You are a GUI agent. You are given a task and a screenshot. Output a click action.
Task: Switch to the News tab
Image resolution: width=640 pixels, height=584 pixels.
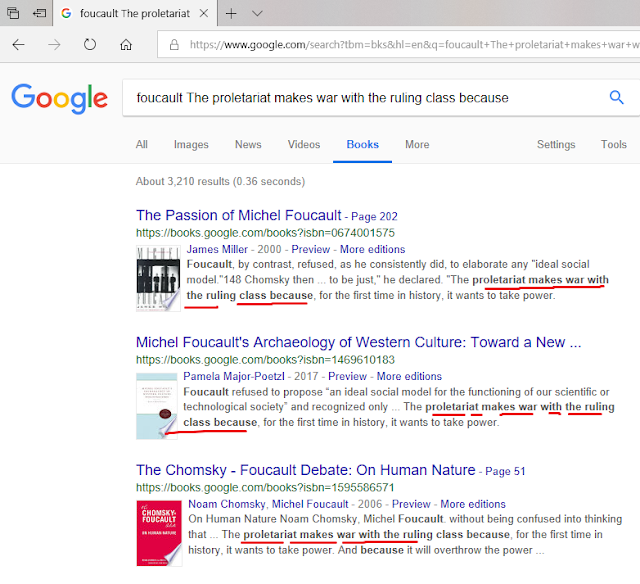pyautogui.click(x=248, y=144)
